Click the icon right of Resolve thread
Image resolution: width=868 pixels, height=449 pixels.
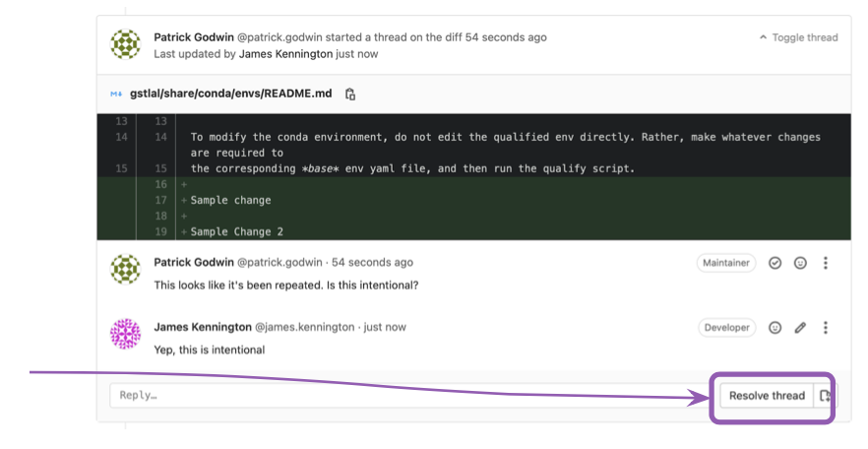tap(825, 396)
